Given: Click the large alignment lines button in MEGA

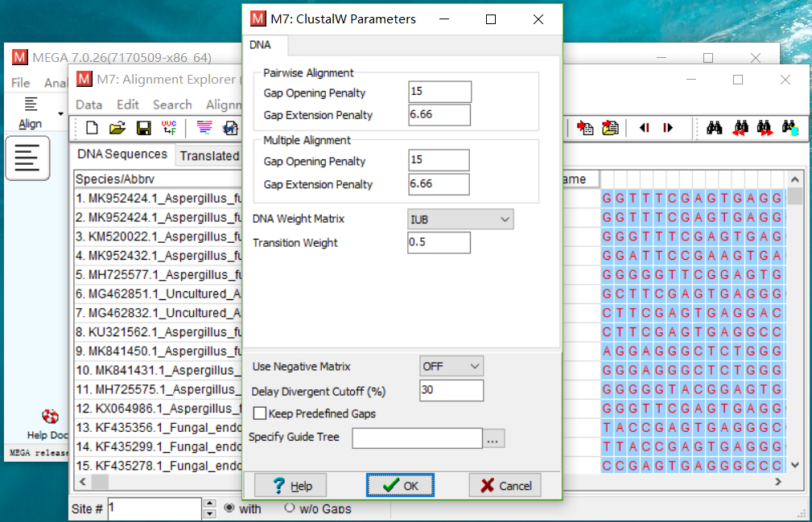Looking at the screenshot, I should [x=27, y=158].
